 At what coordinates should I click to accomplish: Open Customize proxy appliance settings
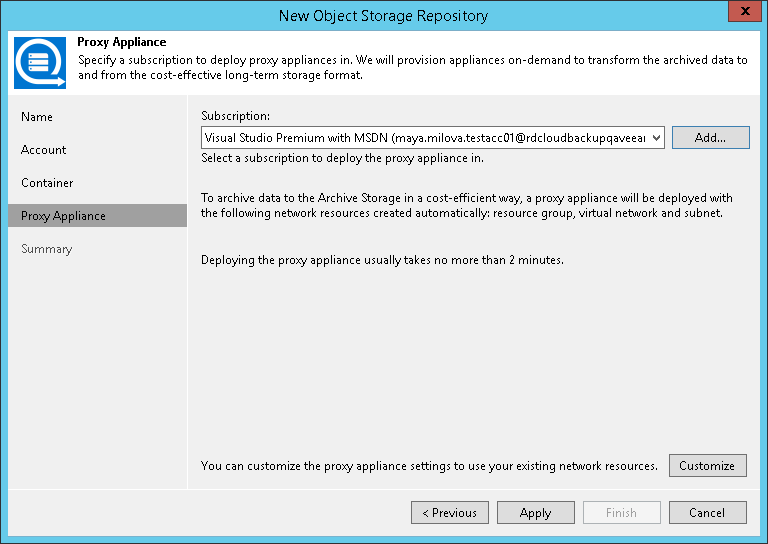pyautogui.click(x=707, y=465)
